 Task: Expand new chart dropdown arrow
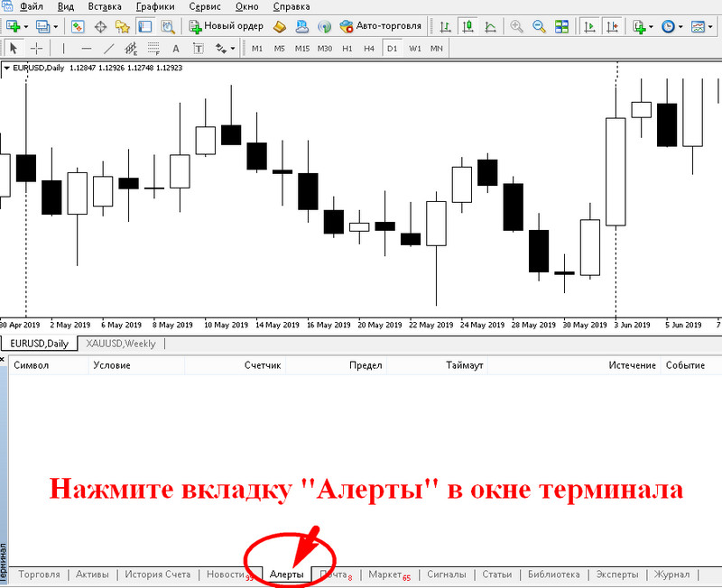[26, 27]
